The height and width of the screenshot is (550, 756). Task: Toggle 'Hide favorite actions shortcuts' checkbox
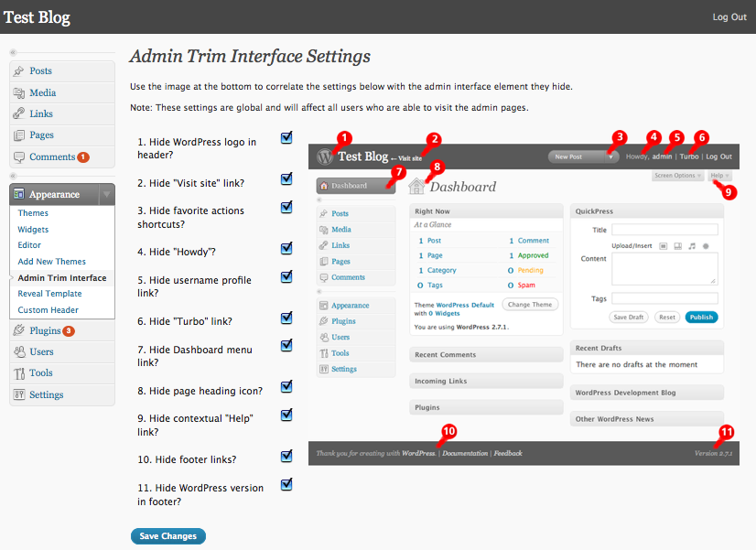(286, 207)
